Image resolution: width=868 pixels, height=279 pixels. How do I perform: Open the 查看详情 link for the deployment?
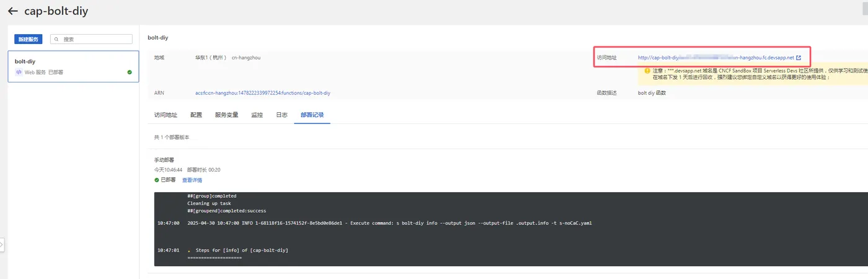pos(192,180)
